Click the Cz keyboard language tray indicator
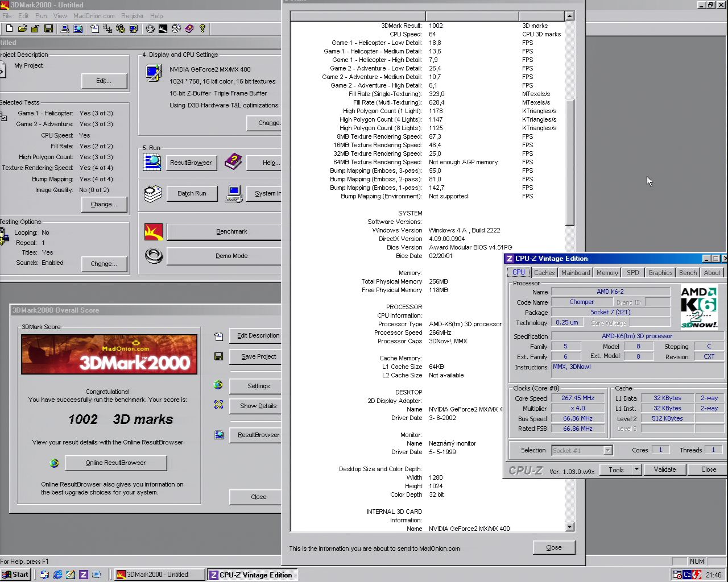The height and width of the screenshot is (582, 728). pyautogui.click(x=688, y=575)
